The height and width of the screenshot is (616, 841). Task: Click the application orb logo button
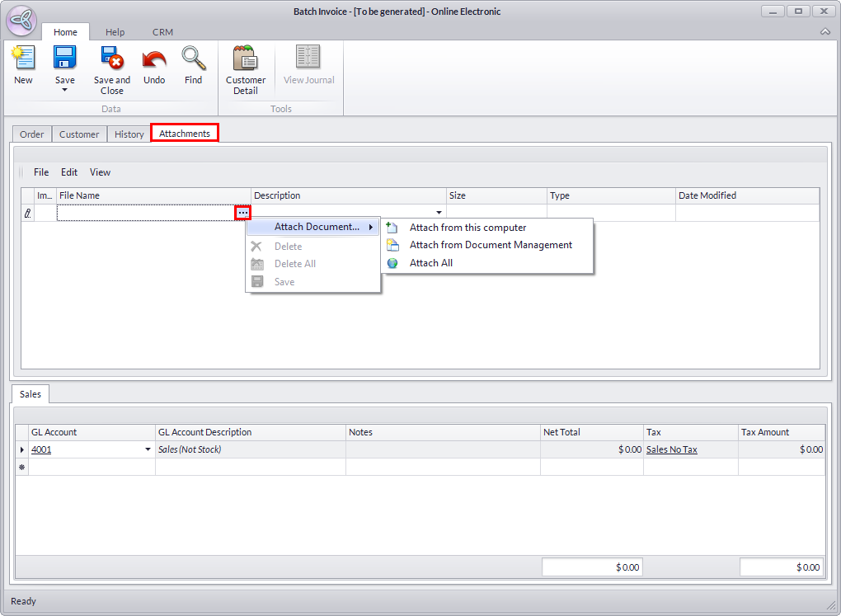(x=21, y=20)
